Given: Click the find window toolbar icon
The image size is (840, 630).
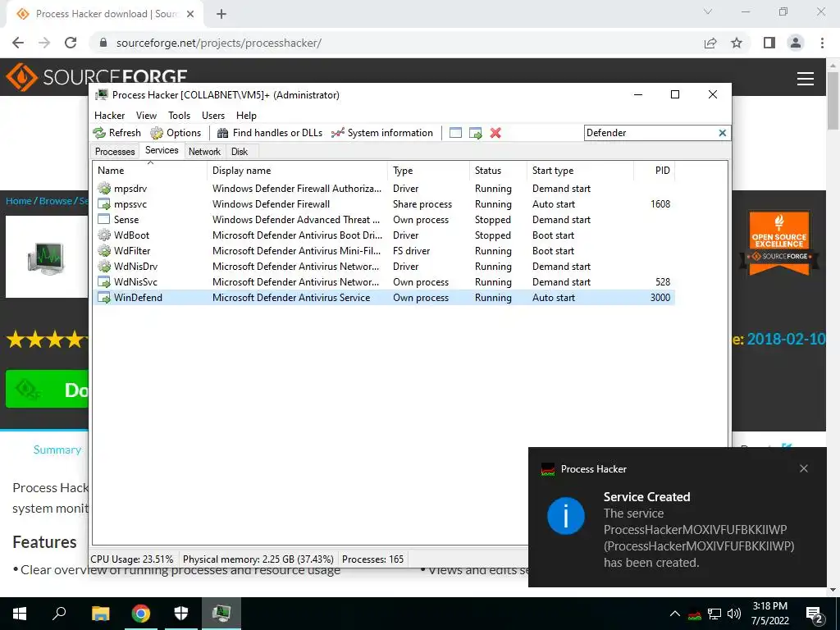Looking at the screenshot, I should (x=455, y=133).
